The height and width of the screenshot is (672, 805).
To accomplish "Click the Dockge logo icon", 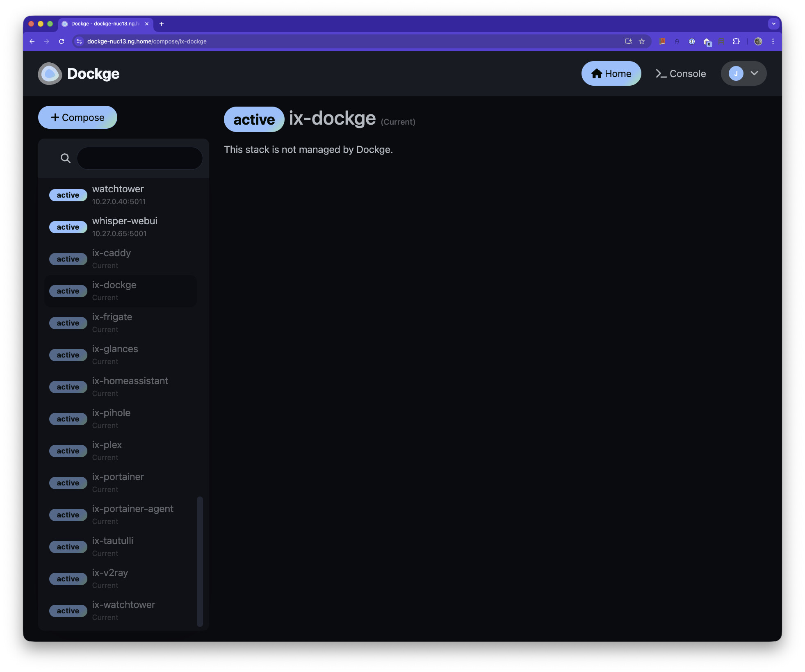I will [50, 74].
